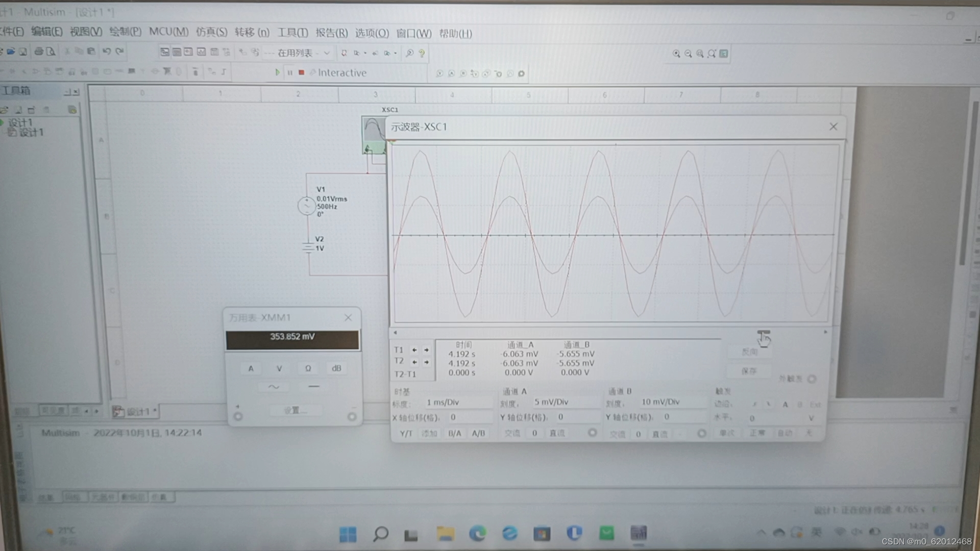Move the T1 cursor right with the arrow
Image resolution: width=980 pixels, height=551 pixels.
pyautogui.click(x=426, y=350)
